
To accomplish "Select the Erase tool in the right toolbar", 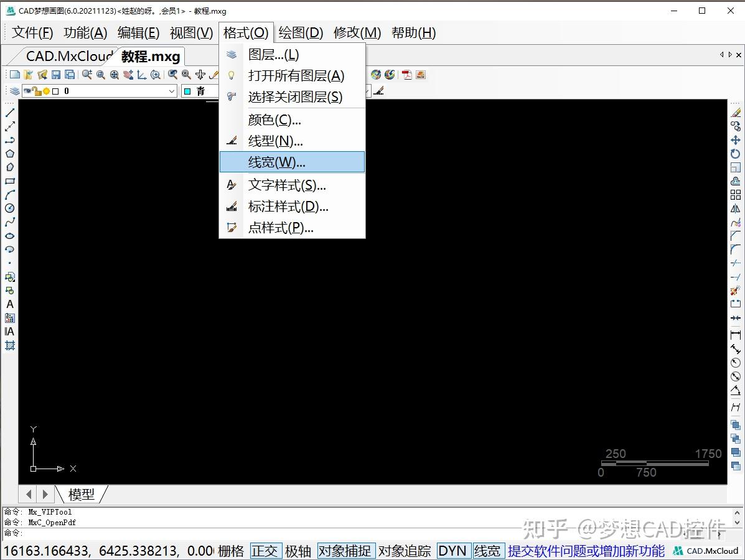I will [736, 113].
